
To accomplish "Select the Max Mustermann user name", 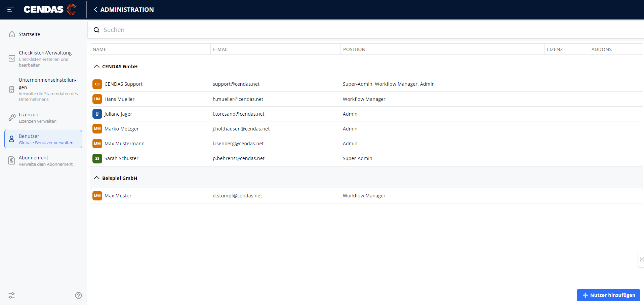I will tap(124, 144).
